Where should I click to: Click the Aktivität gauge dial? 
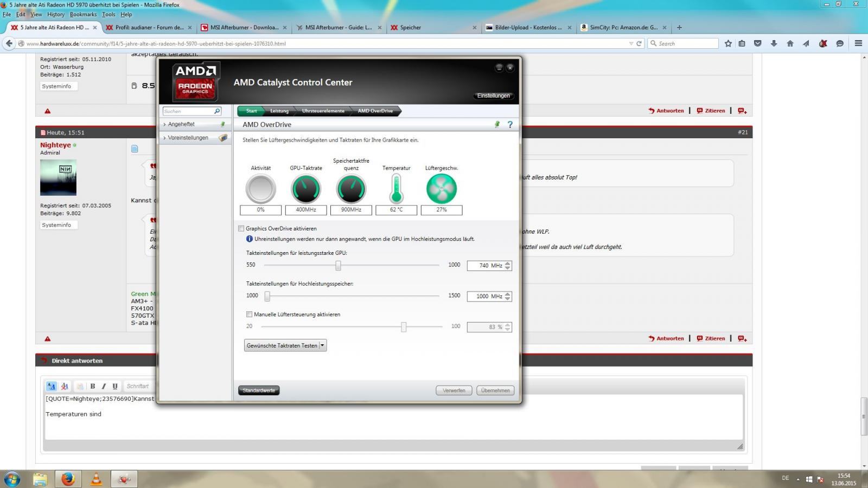pyautogui.click(x=261, y=189)
